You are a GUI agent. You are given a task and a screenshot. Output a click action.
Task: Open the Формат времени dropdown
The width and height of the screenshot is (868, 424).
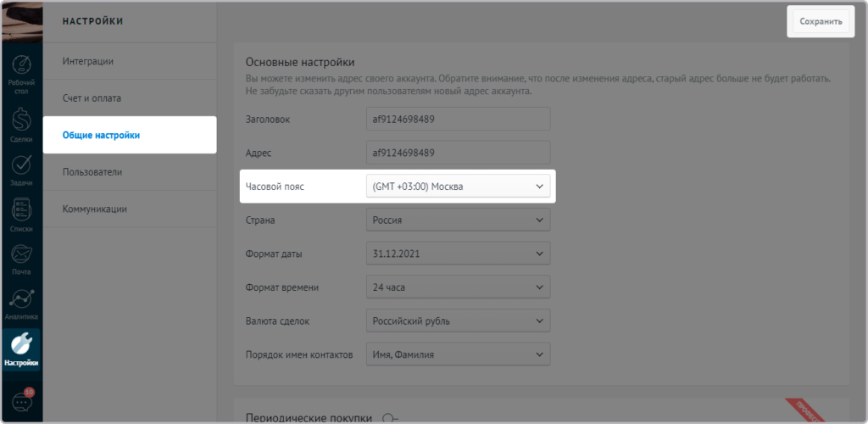point(458,287)
